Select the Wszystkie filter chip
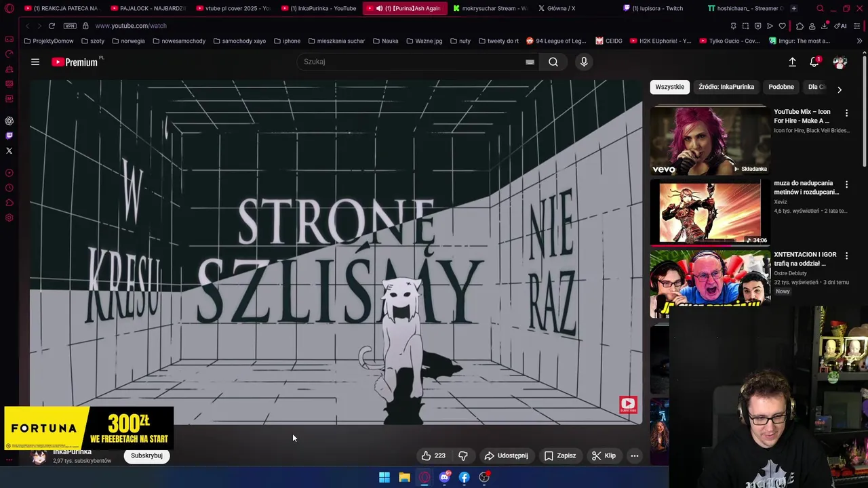This screenshot has height=488, width=868. [670, 87]
